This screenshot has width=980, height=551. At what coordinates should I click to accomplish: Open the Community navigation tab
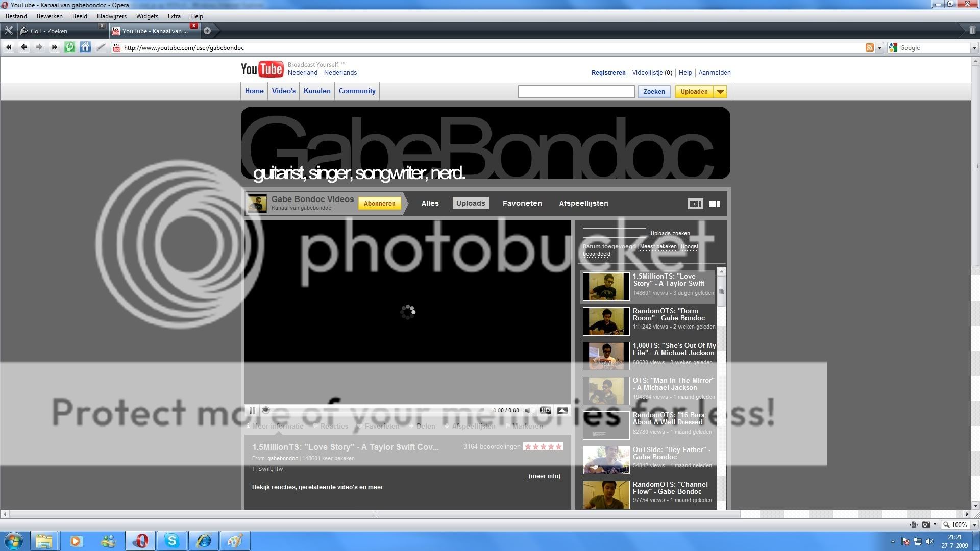point(357,91)
